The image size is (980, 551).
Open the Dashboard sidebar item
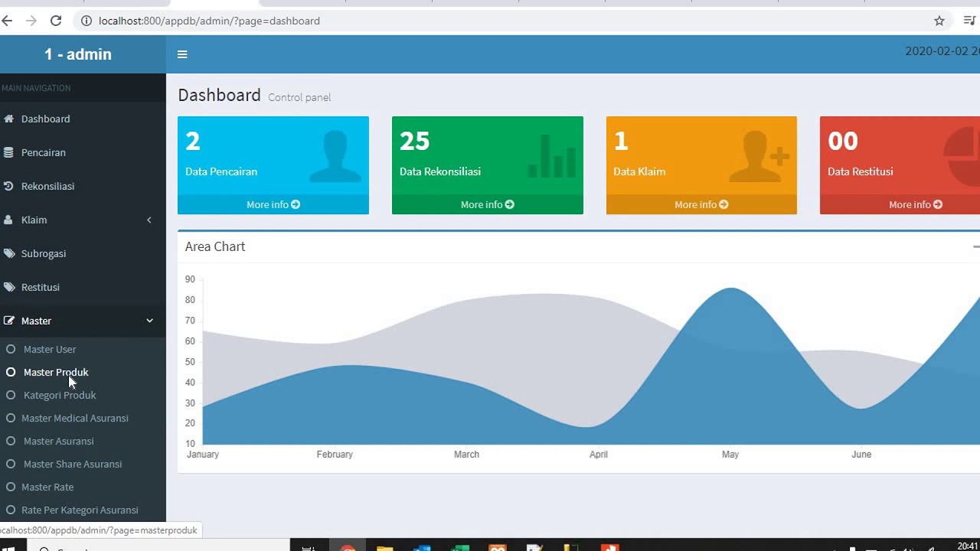point(83,119)
